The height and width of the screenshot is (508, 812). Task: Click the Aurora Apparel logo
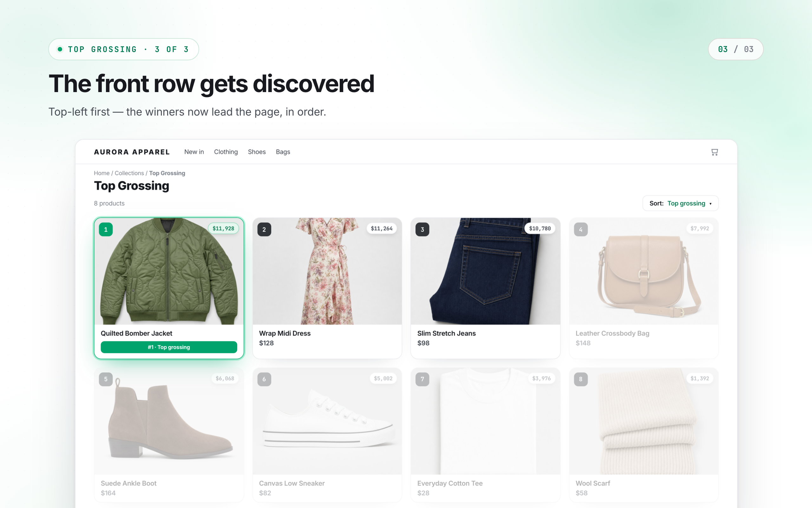[132, 152]
